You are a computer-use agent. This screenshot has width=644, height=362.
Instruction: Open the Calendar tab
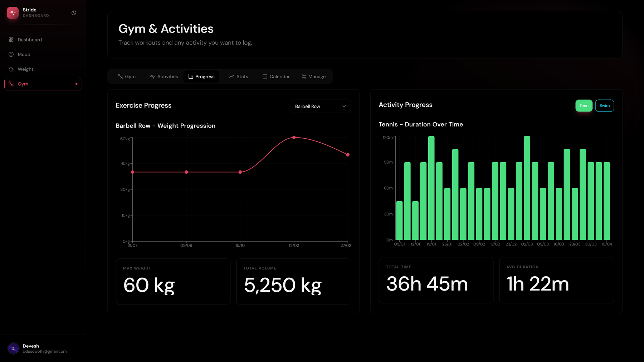click(276, 76)
